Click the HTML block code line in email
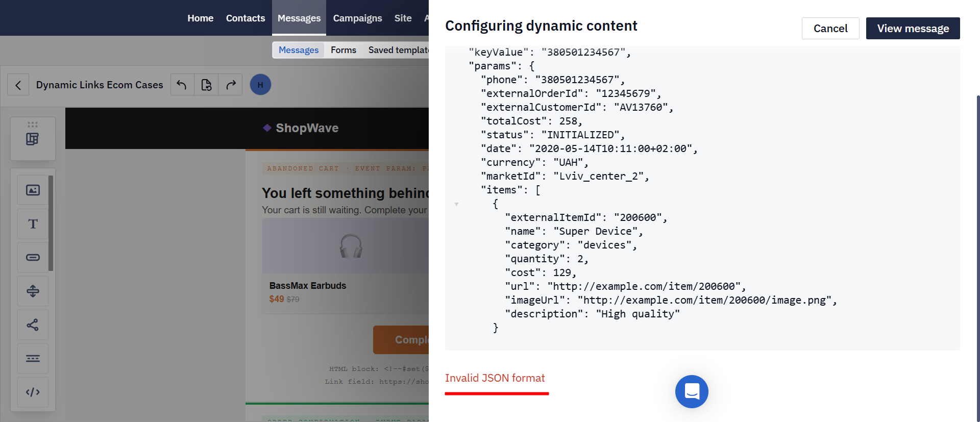Viewport: 980px width, 422px height. 379,368
